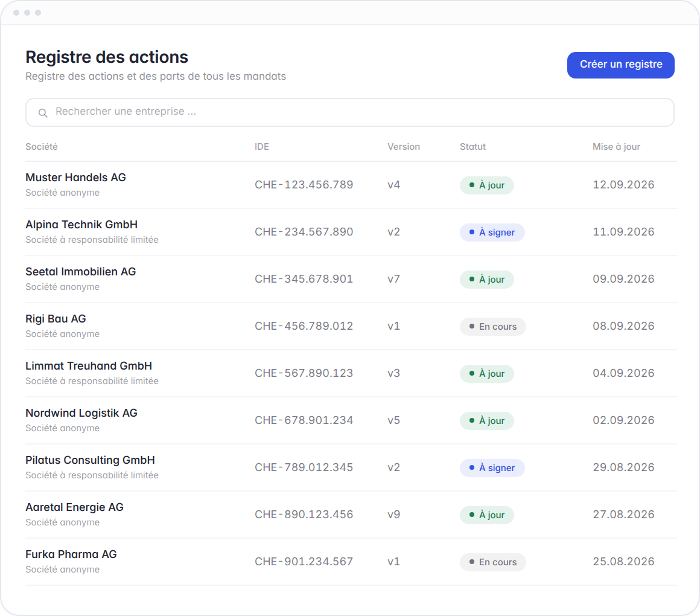Select IDE CHE-789.012.345
This screenshot has height=616, width=700.
click(304, 467)
